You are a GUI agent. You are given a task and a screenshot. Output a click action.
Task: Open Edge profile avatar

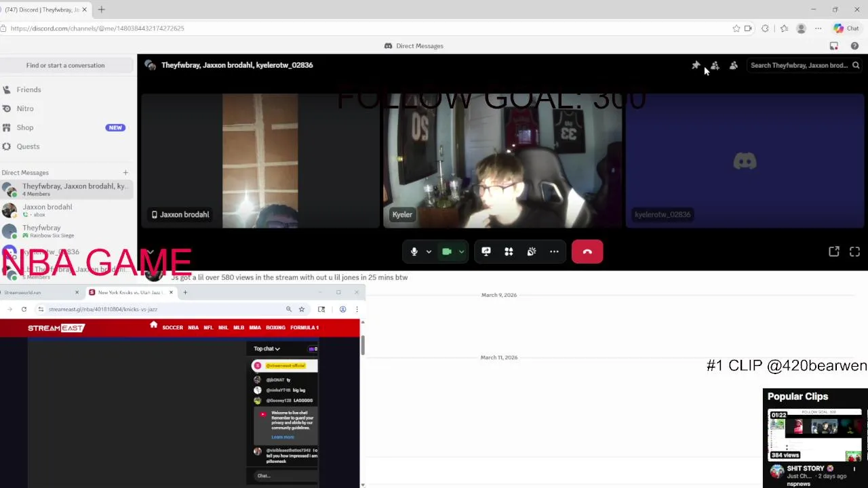pyautogui.click(x=801, y=28)
